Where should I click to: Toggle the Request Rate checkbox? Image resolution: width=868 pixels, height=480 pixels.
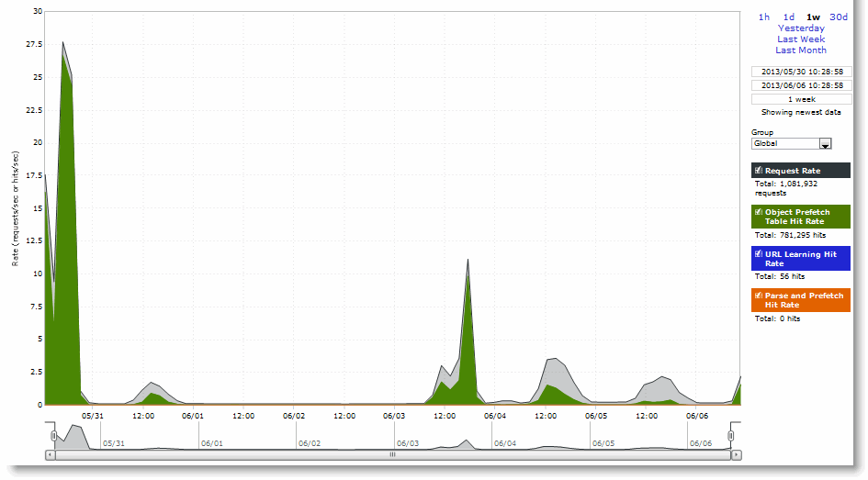coord(759,171)
